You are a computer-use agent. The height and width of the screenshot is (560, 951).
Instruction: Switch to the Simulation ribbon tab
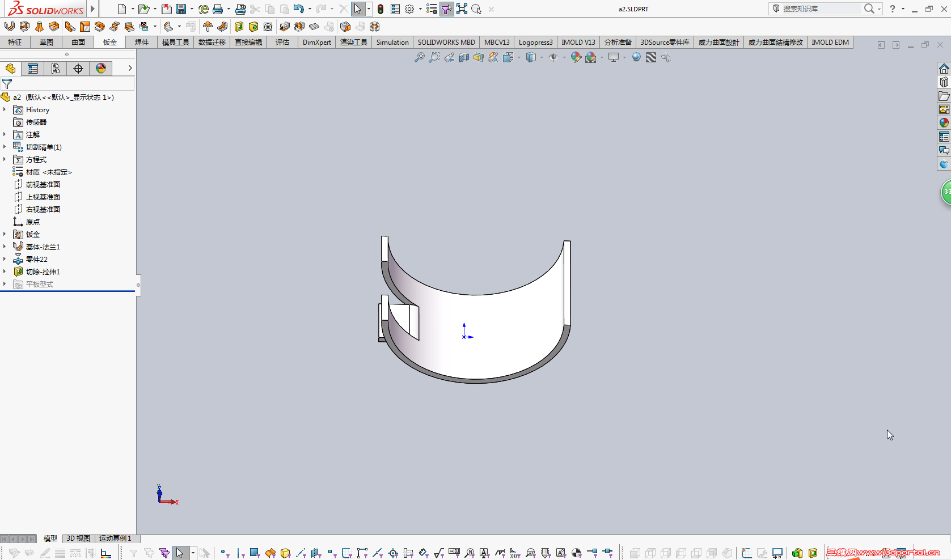point(392,43)
